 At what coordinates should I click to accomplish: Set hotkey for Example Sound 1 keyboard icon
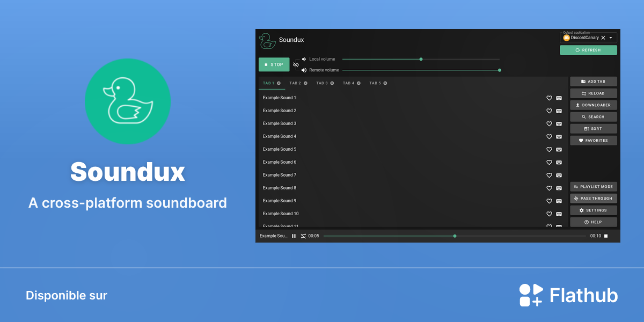pyautogui.click(x=559, y=98)
